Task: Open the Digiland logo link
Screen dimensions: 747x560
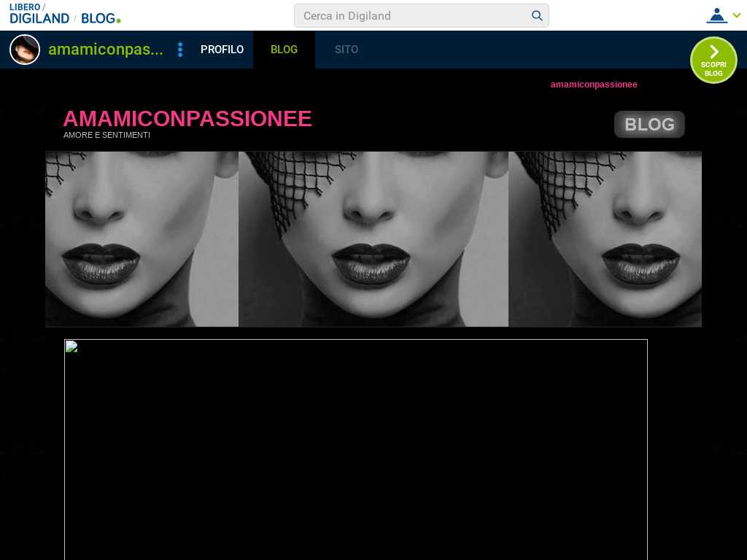Action: coord(39,18)
